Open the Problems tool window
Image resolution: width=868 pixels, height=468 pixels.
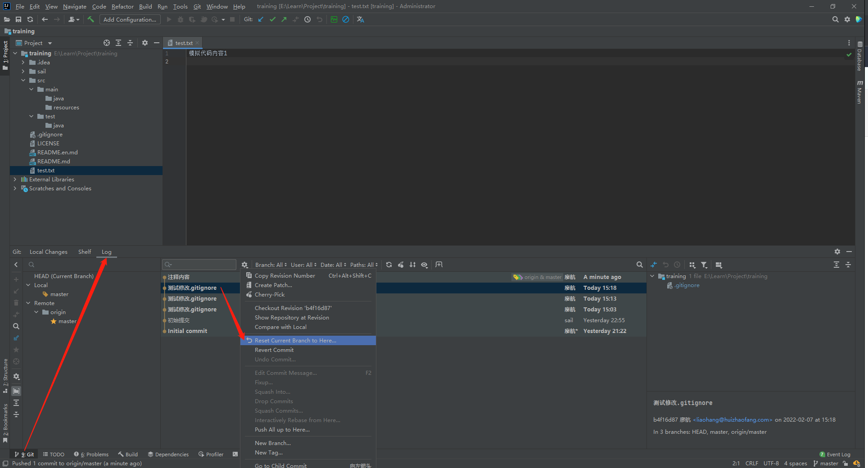click(91, 454)
